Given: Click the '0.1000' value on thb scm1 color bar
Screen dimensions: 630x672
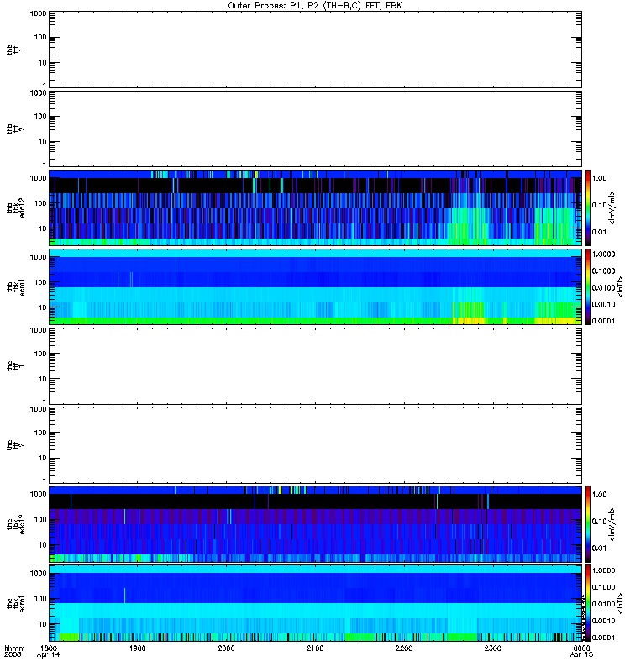Looking at the screenshot, I should click(603, 270).
